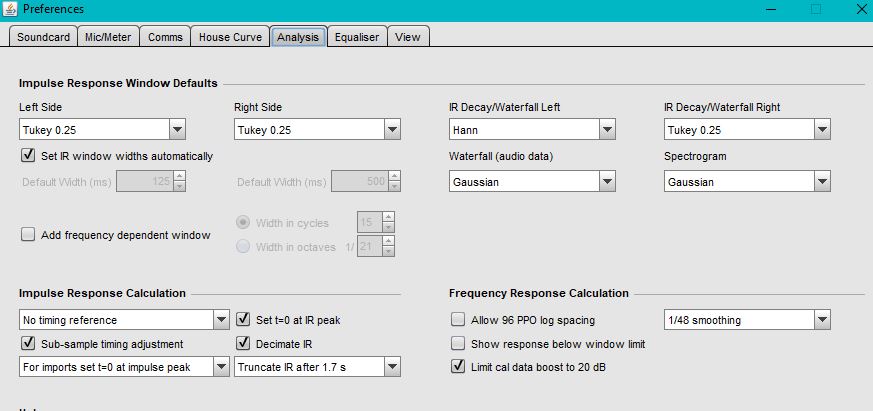The width and height of the screenshot is (873, 411).
Task: Toggle Limit cal data boost to 20 dB
Action: coord(458,367)
